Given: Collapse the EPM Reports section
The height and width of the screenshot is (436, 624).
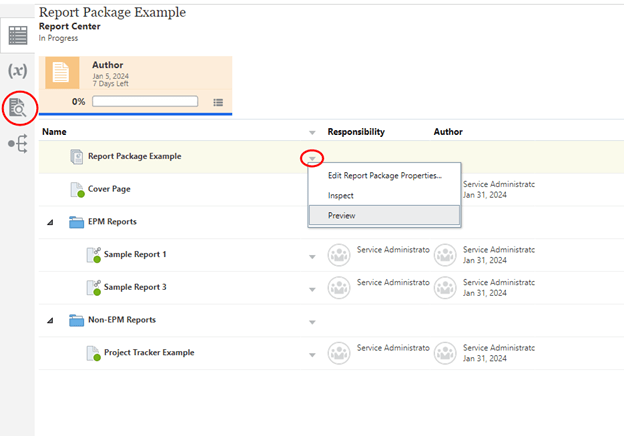Looking at the screenshot, I should [50, 222].
